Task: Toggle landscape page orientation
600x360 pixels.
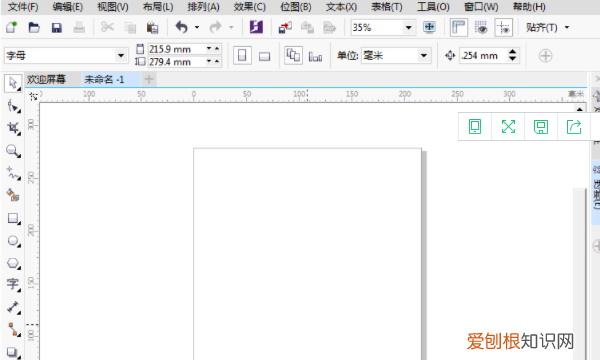Action: point(264,56)
